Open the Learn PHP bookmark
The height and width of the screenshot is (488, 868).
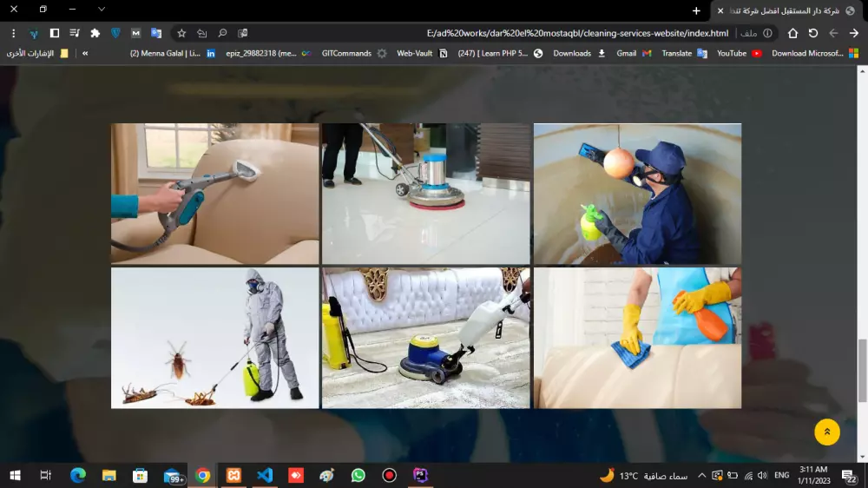[x=501, y=53]
